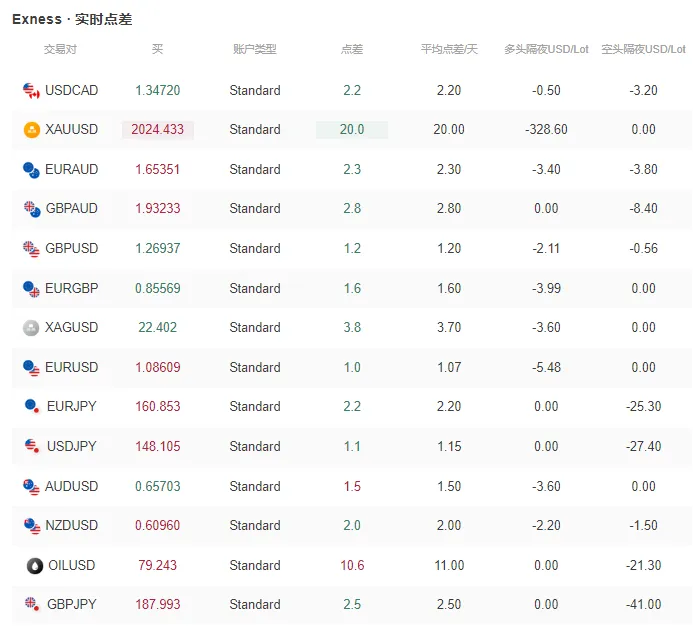Click the buy price 1.65351
Screen dimensions: 693x626
coord(158,170)
